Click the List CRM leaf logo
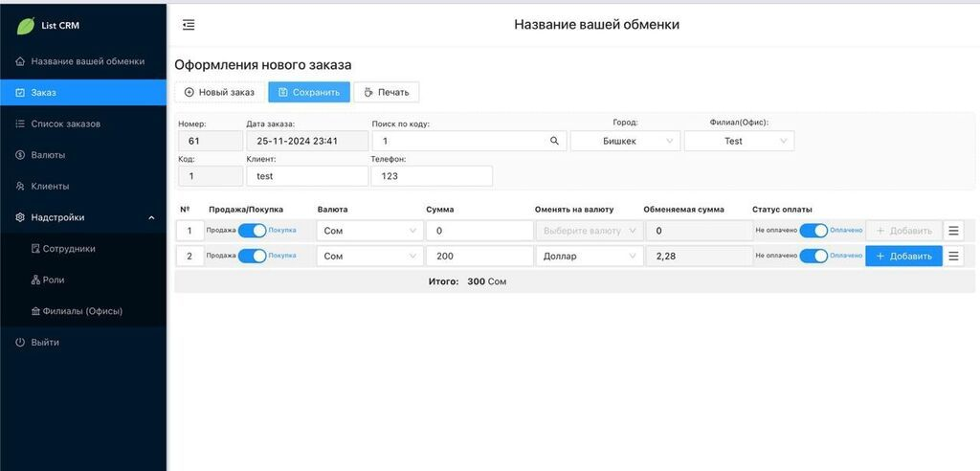Image resolution: width=980 pixels, height=471 pixels. [x=25, y=26]
